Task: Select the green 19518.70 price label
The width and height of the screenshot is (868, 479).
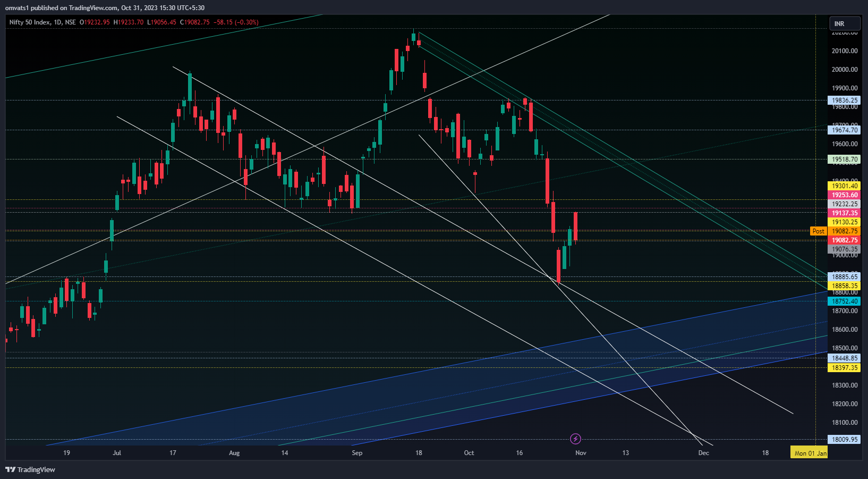Action: 844,159
